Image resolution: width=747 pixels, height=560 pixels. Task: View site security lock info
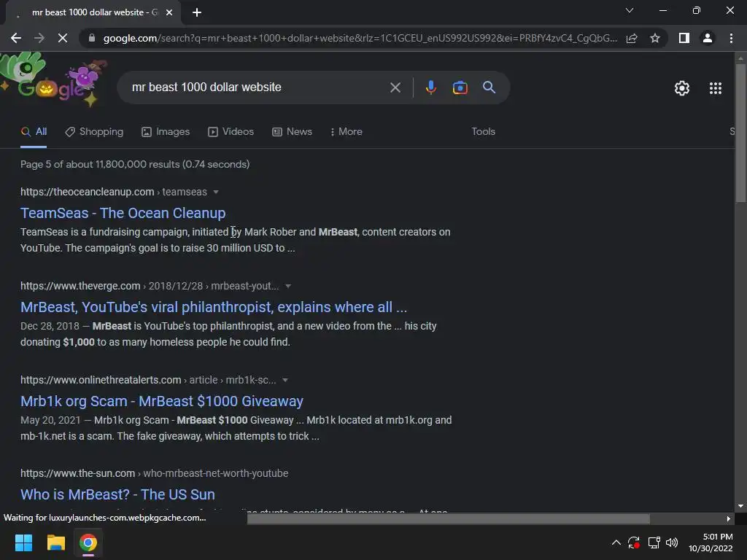[92, 38]
